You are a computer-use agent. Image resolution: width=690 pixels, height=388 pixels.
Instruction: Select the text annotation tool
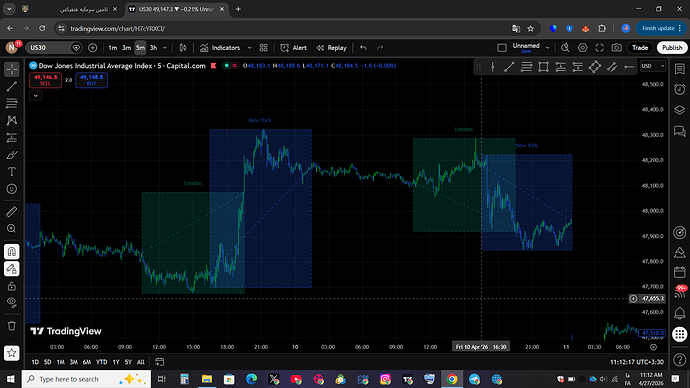(x=11, y=172)
